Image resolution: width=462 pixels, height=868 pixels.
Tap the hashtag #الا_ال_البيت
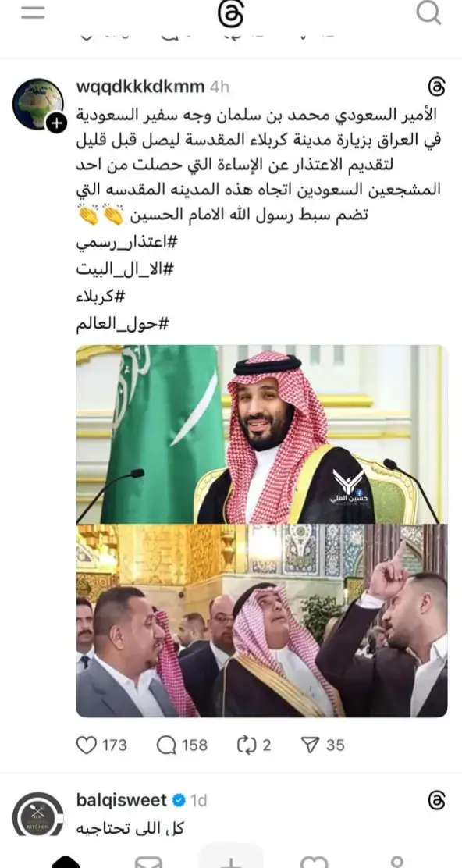point(125,270)
